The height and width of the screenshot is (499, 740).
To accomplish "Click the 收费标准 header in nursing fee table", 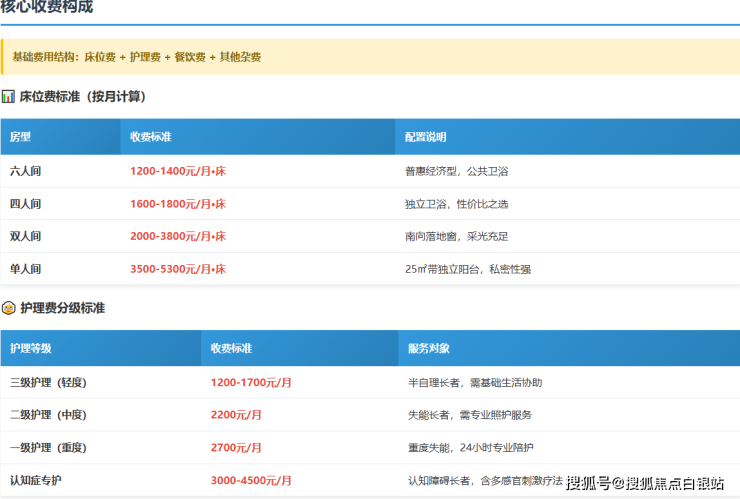I will point(231,348).
